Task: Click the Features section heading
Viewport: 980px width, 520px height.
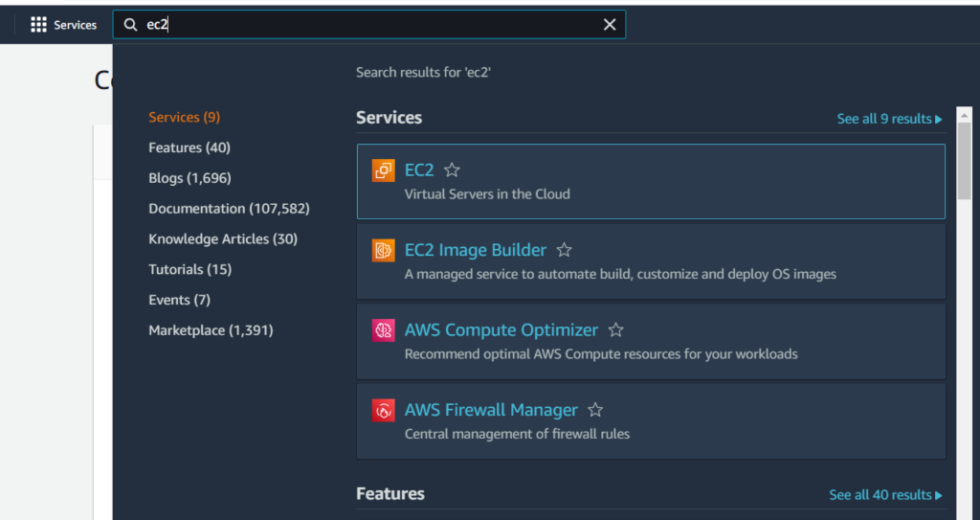Action: 390,494
